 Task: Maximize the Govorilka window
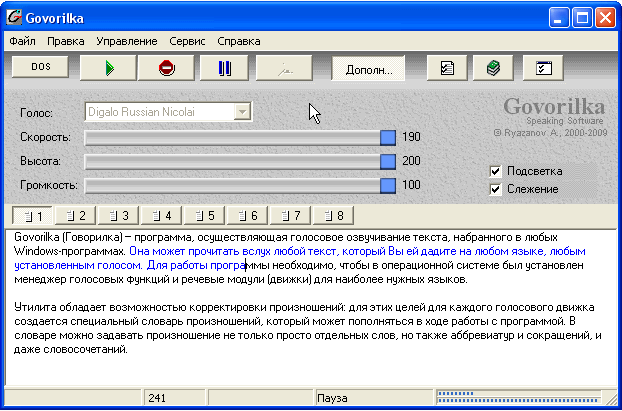[x=582, y=18]
